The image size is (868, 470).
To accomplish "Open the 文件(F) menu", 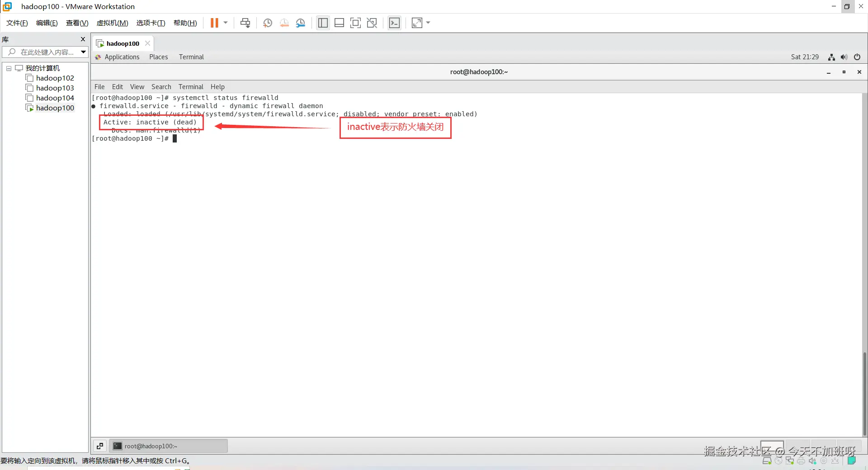I will coord(17,23).
